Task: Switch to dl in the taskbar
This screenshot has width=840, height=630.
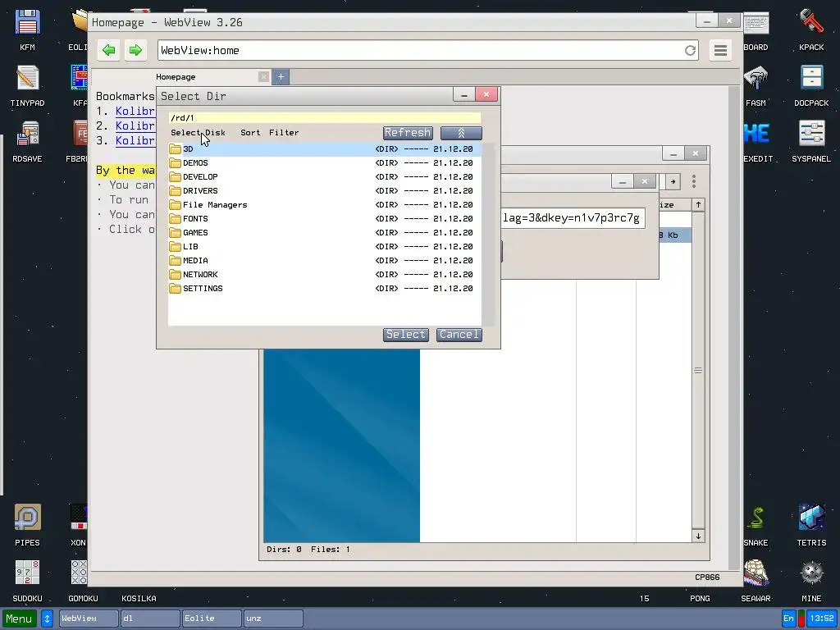Action: pyautogui.click(x=150, y=619)
